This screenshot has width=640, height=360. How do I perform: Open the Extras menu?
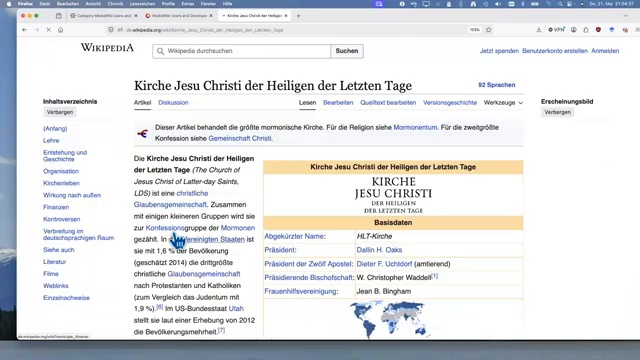188,4
